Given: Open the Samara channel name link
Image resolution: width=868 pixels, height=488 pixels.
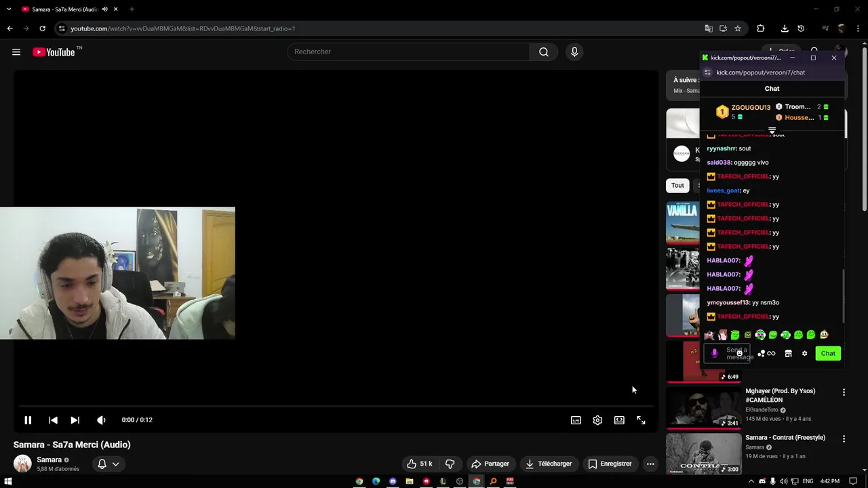Looking at the screenshot, I should (49, 460).
